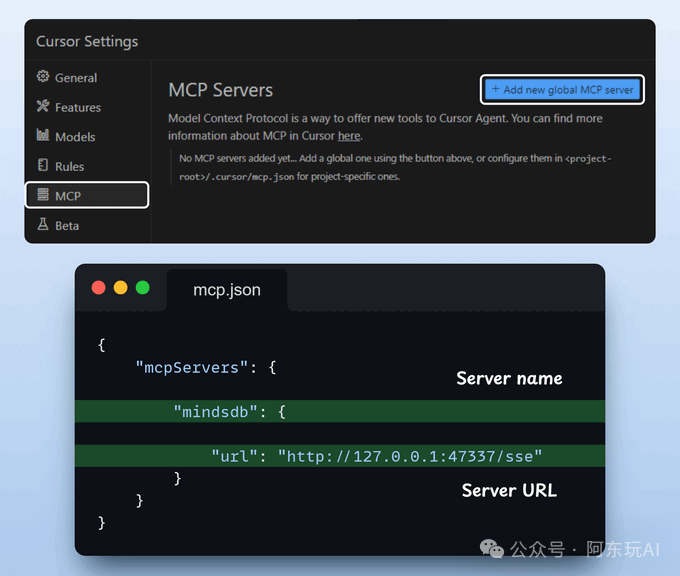Click the red close dot in code window
The image size is (680, 576).
[98, 288]
